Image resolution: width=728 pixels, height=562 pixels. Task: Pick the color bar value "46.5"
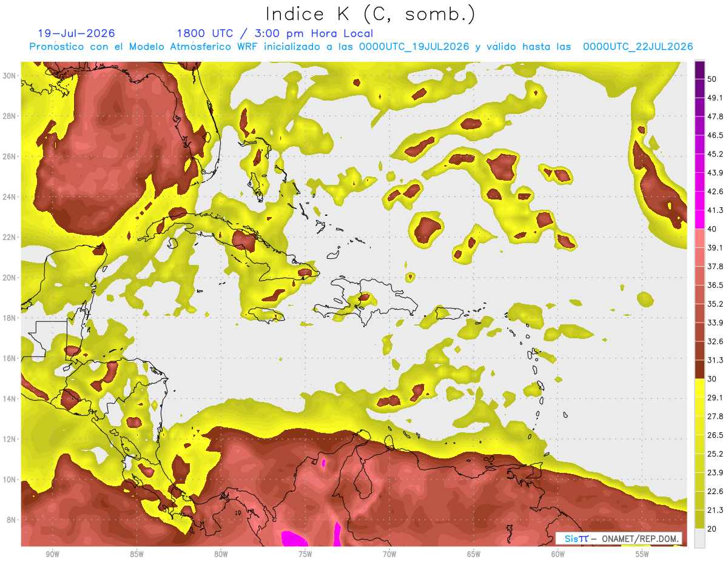715,135
